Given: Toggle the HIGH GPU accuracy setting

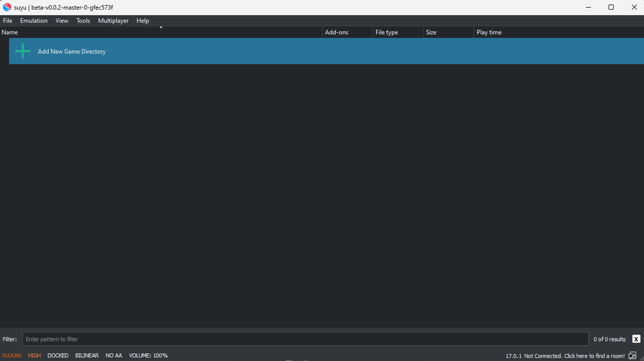Looking at the screenshot, I should pyautogui.click(x=34, y=355).
